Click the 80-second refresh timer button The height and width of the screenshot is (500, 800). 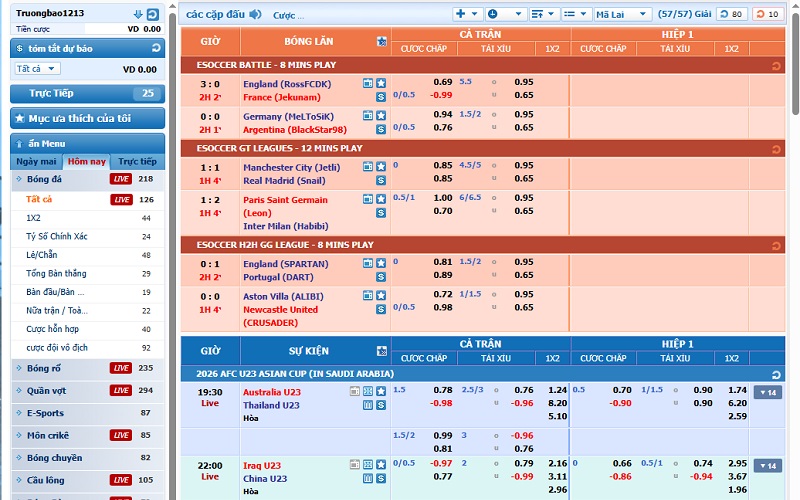(x=732, y=14)
